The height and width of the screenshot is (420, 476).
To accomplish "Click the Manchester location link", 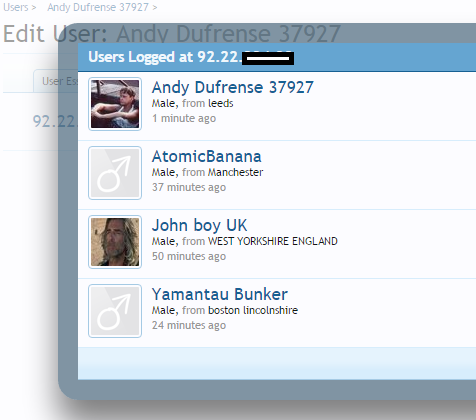I will pos(235,172).
